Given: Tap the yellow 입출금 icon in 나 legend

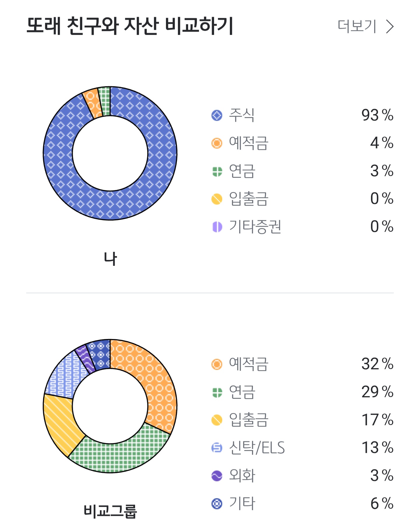Looking at the screenshot, I should tap(217, 199).
